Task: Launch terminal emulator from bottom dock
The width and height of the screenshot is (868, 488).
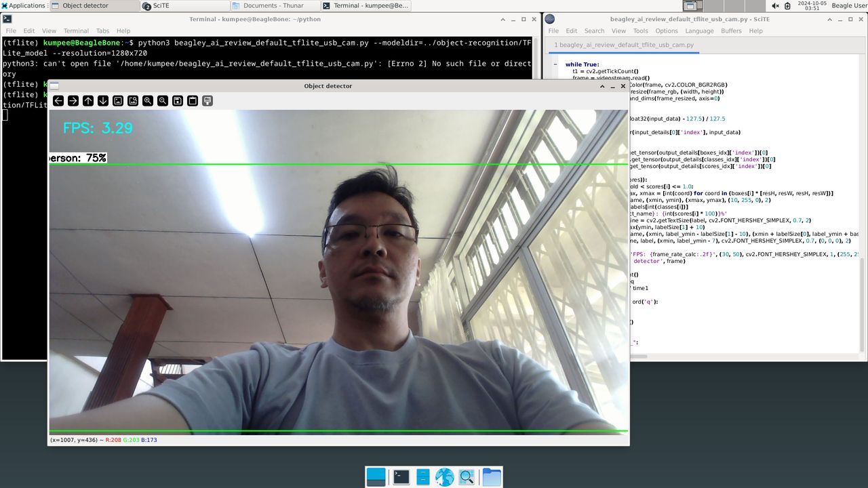Action: (401, 477)
